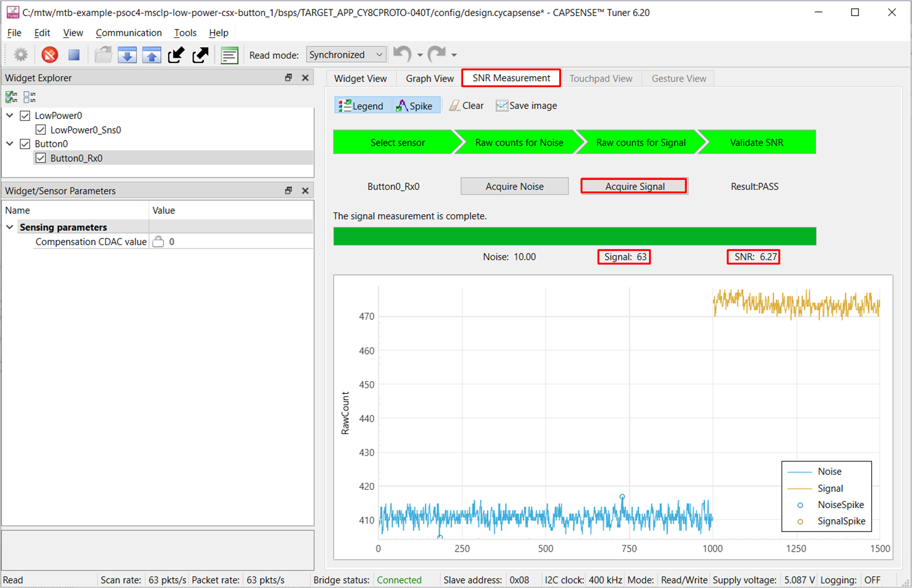Toggle the LowPower0_Sns0 sensor checkbox

41,130
